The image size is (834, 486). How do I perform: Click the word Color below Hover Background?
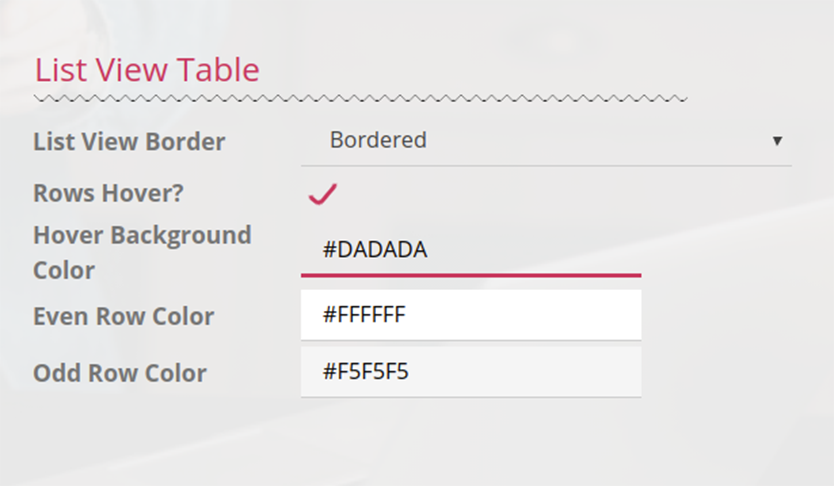click(64, 271)
